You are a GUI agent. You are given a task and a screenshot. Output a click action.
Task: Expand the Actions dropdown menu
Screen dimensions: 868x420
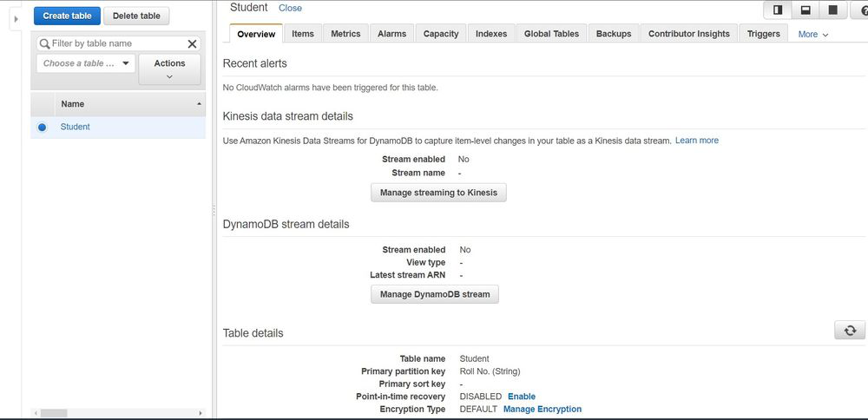[169, 69]
